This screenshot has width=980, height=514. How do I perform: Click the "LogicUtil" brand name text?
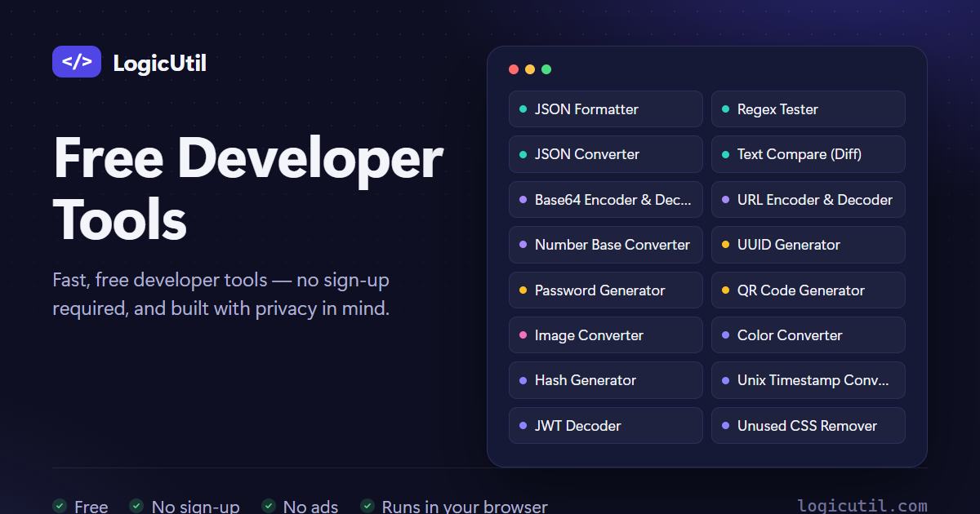pos(159,63)
